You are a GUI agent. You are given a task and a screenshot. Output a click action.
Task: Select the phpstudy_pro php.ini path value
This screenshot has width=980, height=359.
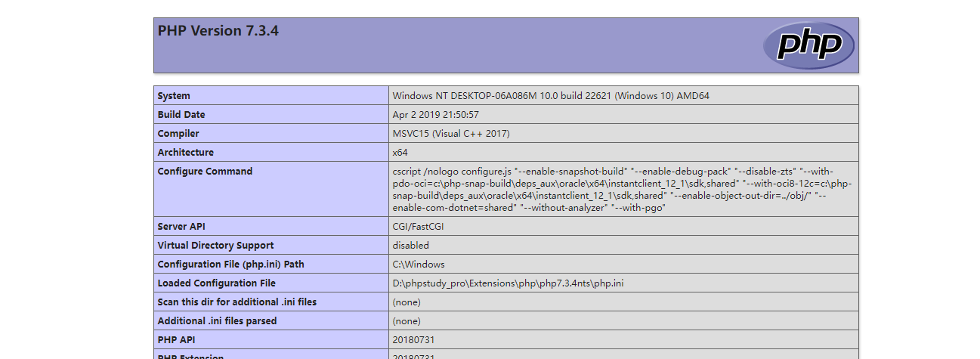click(508, 283)
